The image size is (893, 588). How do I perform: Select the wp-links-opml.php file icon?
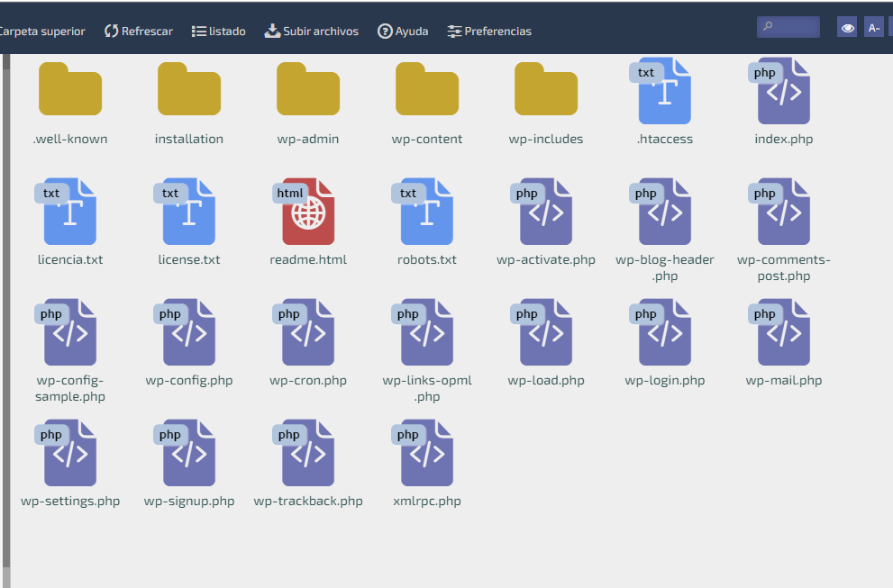tap(424, 332)
